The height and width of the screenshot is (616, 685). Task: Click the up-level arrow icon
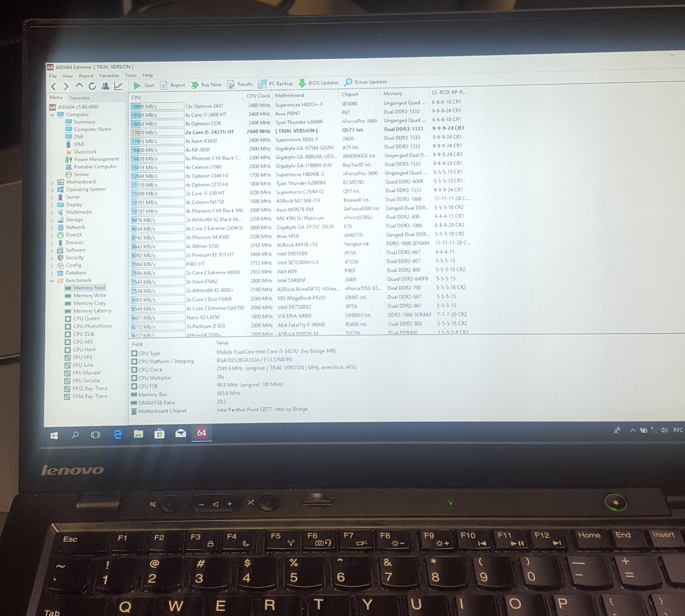tap(79, 86)
